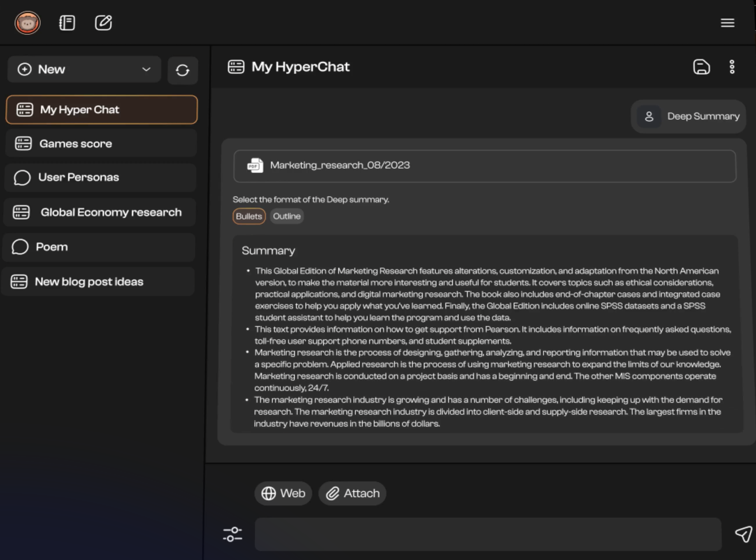Screen dimensions: 756x560
Task: Open chat settings sliders icon
Action: coord(232,534)
